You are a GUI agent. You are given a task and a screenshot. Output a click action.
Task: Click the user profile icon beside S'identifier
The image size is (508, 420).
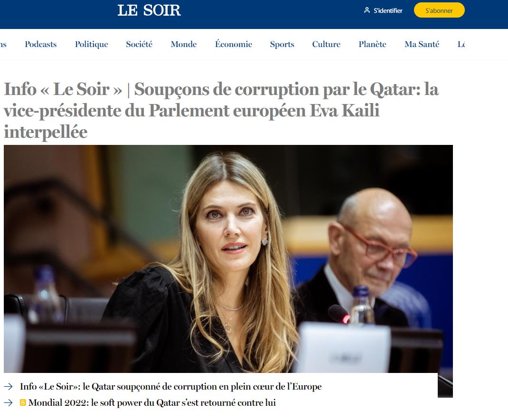(x=367, y=10)
